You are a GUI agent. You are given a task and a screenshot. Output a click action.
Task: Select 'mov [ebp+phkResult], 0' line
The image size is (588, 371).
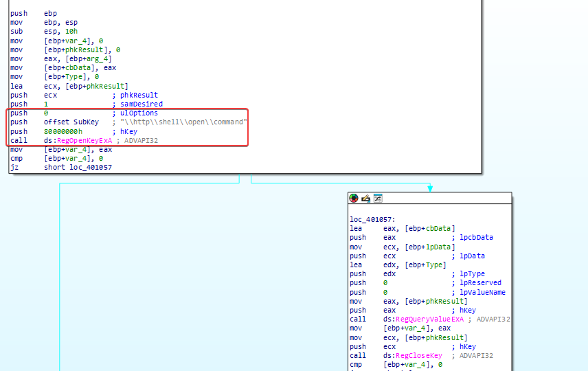(x=65, y=49)
